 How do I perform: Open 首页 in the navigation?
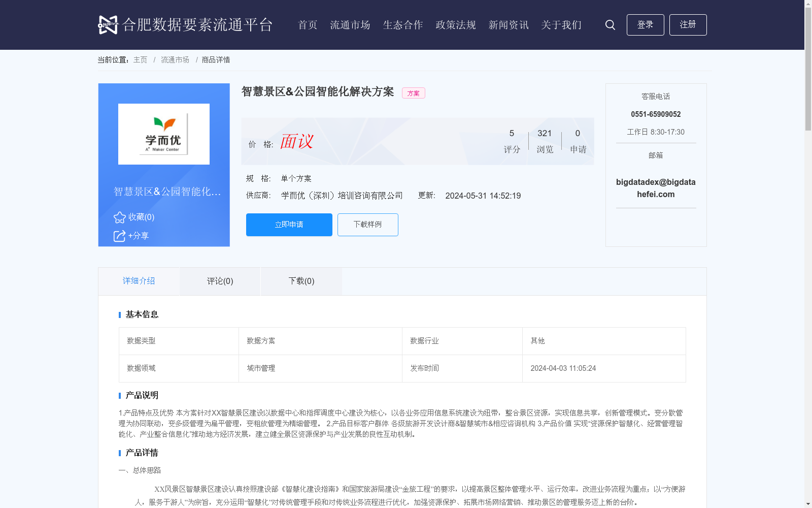tap(308, 25)
